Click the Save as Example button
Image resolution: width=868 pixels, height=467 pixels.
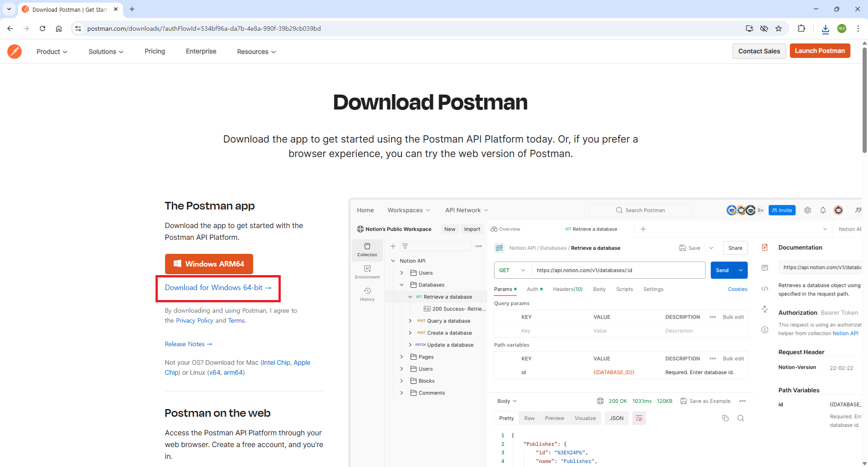pos(705,401)
